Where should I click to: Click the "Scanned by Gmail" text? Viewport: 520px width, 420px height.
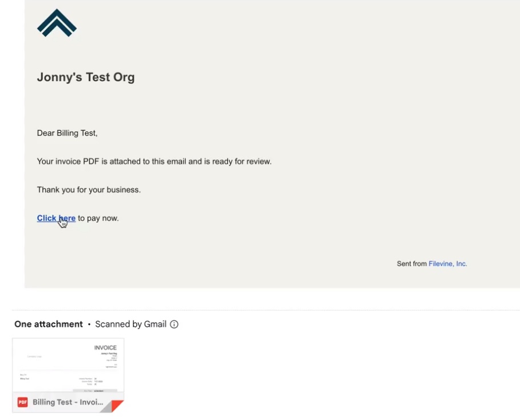[131, 324]
